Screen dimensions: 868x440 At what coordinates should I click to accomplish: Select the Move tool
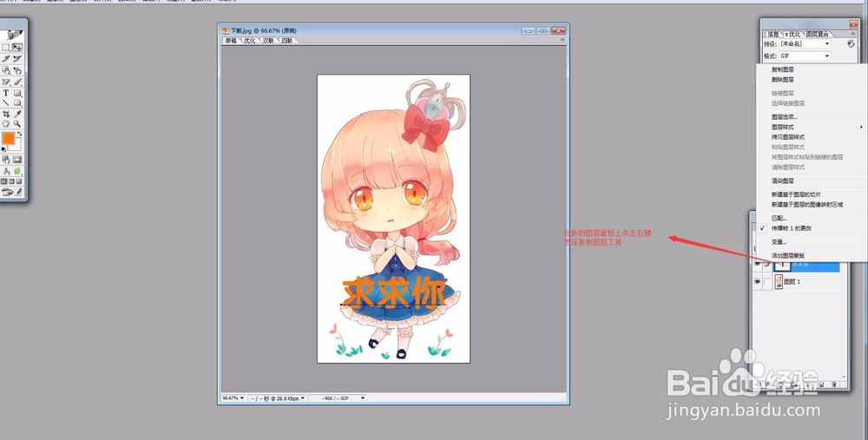17,48
